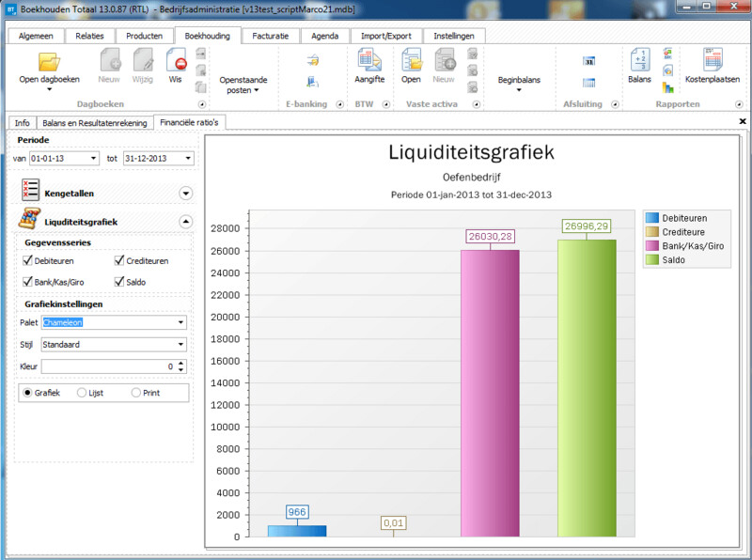
Task: Uncheck the Crediteuren data series checkbox
Action: point(119,260)
